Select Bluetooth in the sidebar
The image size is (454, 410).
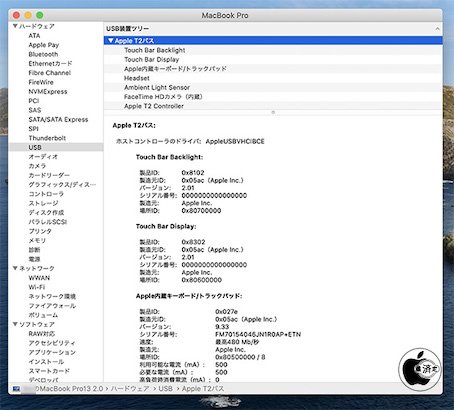click(x=43, y=54)
